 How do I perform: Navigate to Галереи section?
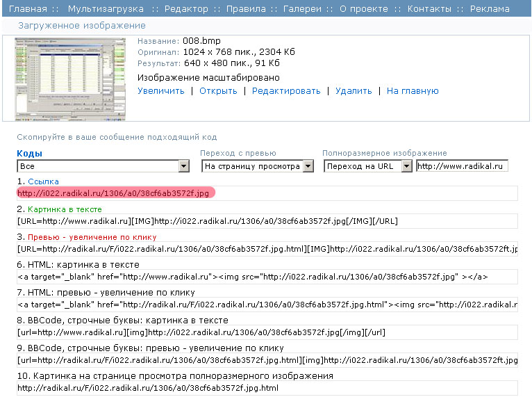302,9
